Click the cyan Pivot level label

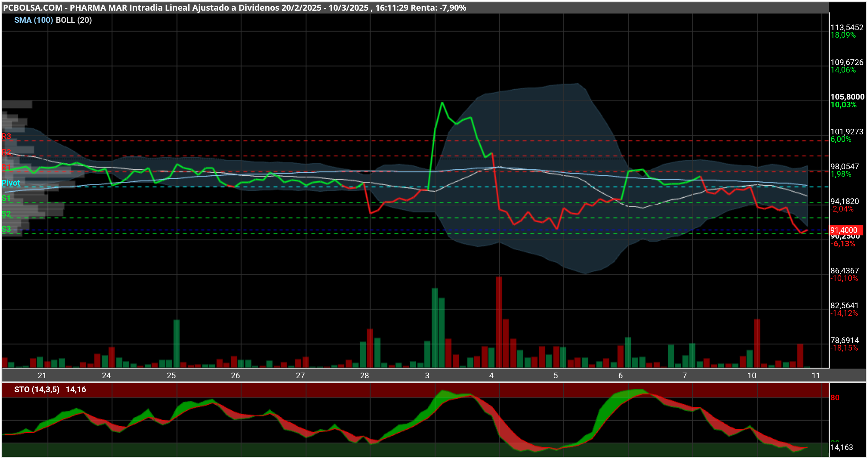pyautogui.click(x=11, y=183)
